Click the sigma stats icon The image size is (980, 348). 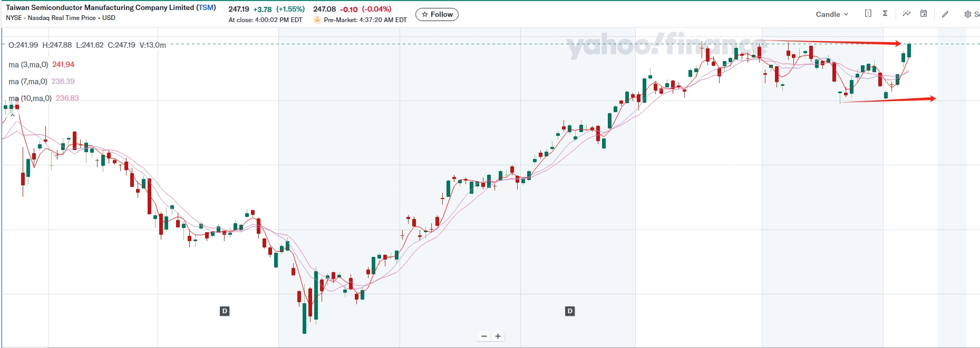(885, 14)
